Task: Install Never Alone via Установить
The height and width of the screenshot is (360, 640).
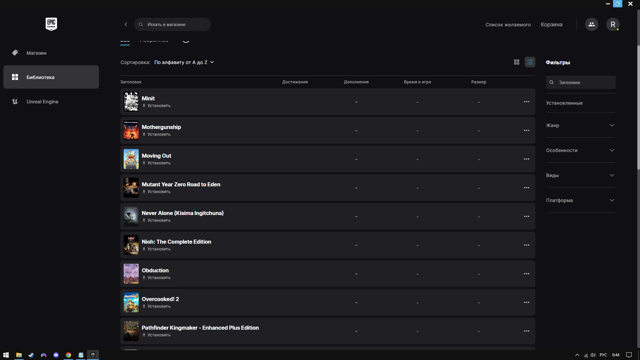Action: pos(156,220)
